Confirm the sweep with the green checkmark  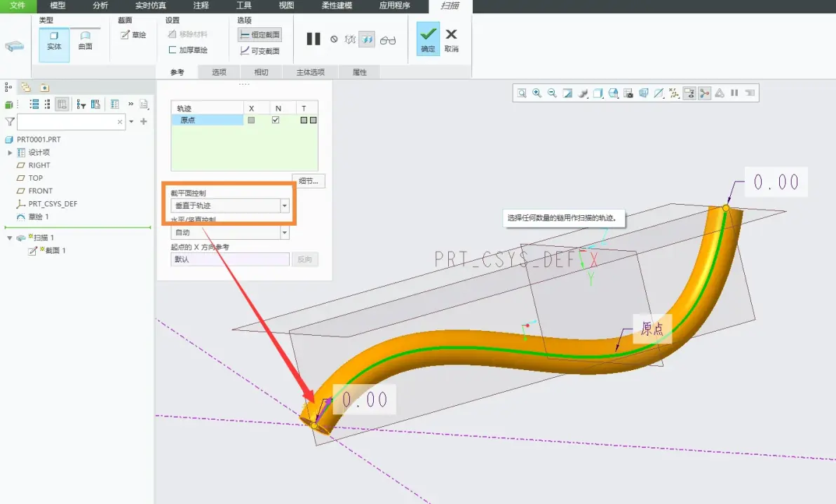coord(428,39)
